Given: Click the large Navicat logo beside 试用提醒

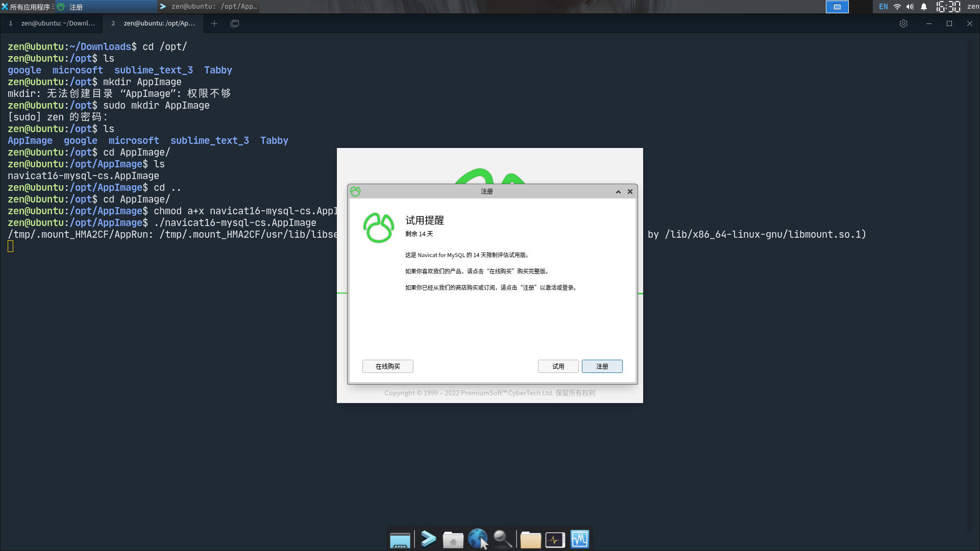Looking at the screenshot, I should coord(378,228).
